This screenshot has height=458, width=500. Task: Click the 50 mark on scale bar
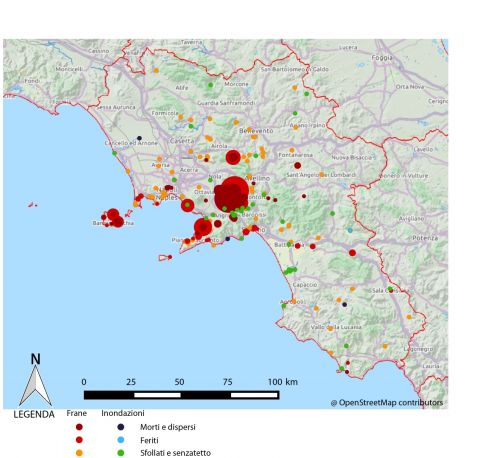[179, 382]
